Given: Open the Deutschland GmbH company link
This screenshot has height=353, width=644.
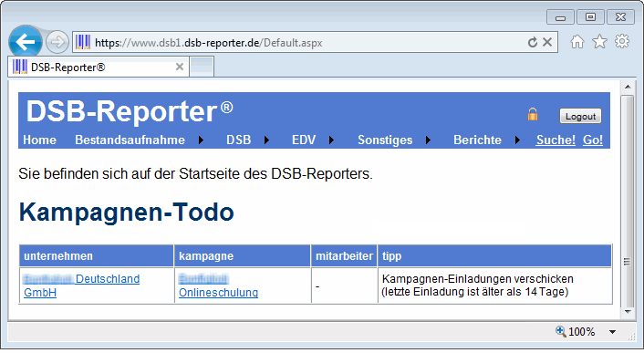Looking at the screenshot, I should [x=81, y=286].
